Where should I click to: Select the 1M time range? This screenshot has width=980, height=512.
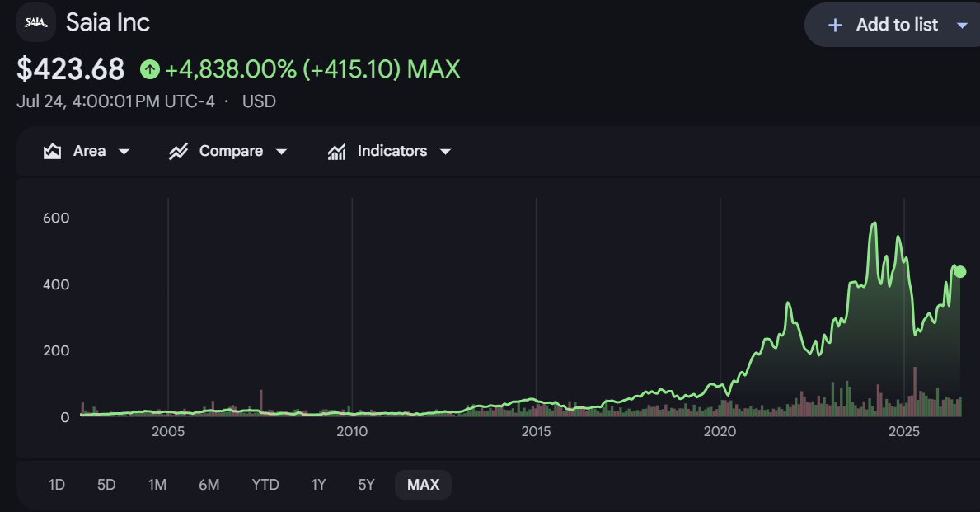(157, 485)
